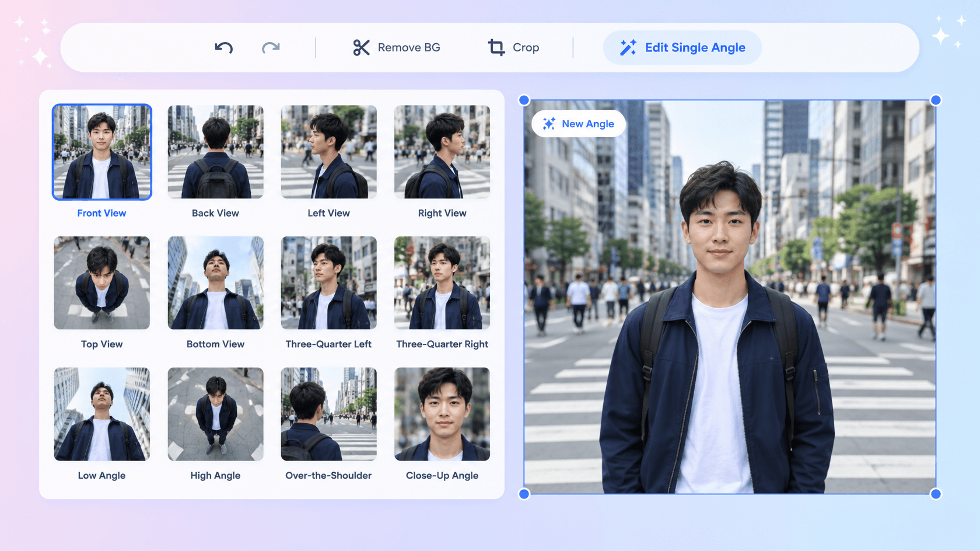Select the Back View thumbnail

pyautogui.click(x=215, y=152)
